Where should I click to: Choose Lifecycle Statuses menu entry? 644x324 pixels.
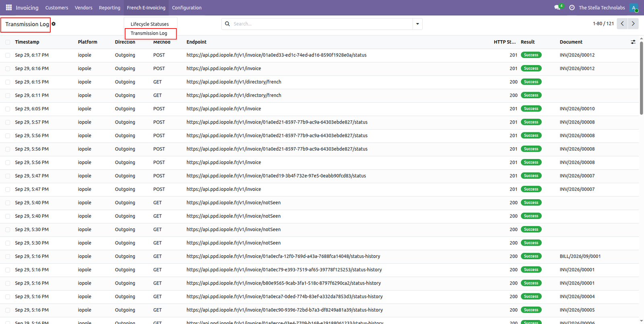click(150, 24)
